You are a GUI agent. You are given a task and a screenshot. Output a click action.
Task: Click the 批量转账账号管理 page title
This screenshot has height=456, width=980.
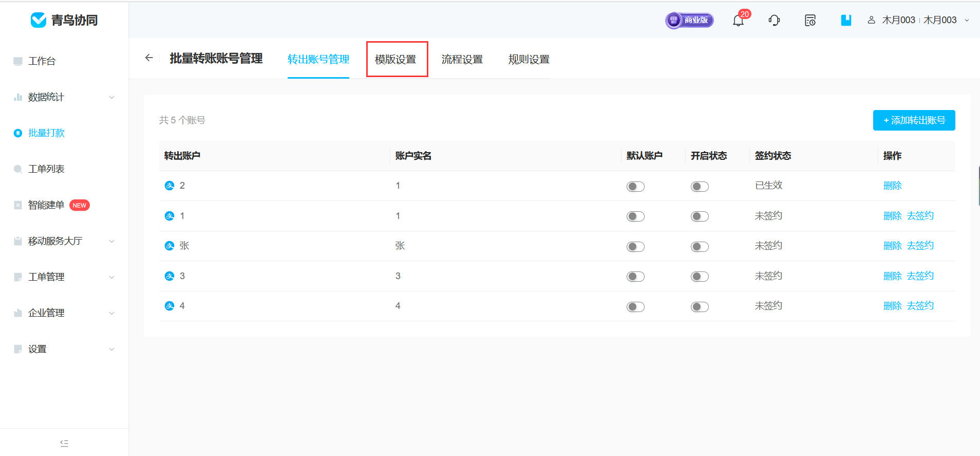pos(216,59)
